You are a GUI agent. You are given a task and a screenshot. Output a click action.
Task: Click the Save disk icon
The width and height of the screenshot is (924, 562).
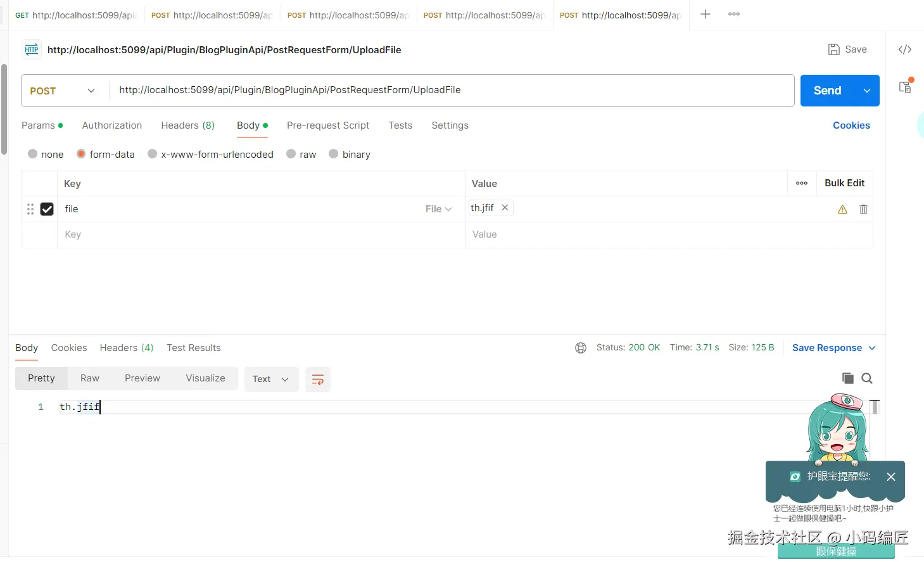[x=834, y=49]
